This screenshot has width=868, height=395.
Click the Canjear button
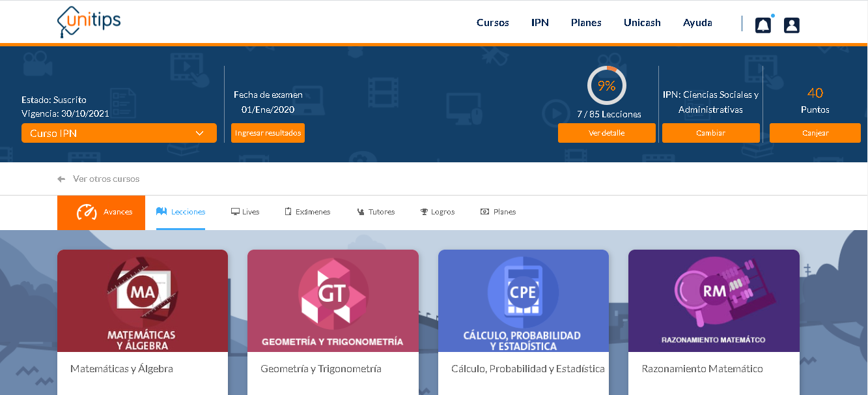point(815,133)
